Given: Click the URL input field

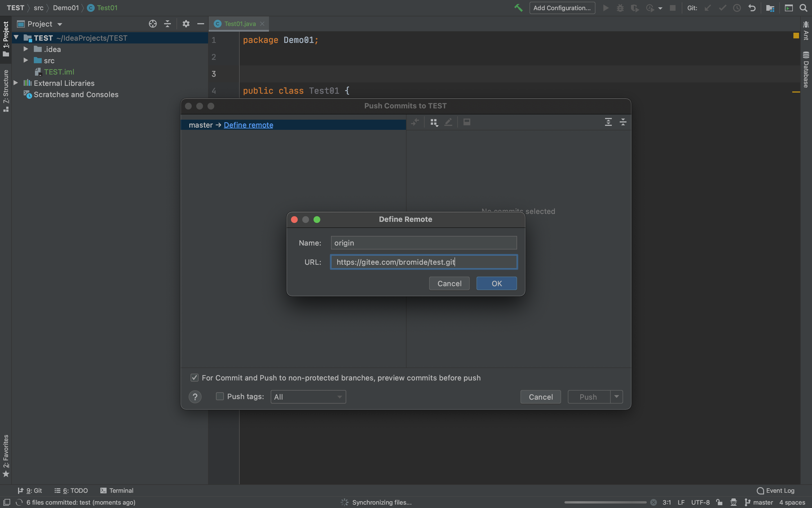Looking at the screenshot, I should [x=424, y=262].
